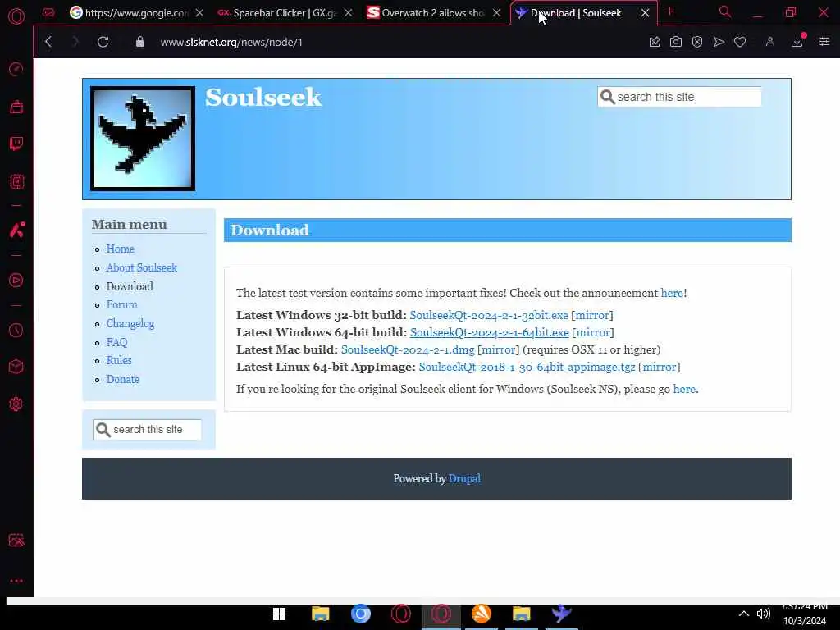Open mirror link for Windows 32-bit build
840x630 pixels.
592,315
